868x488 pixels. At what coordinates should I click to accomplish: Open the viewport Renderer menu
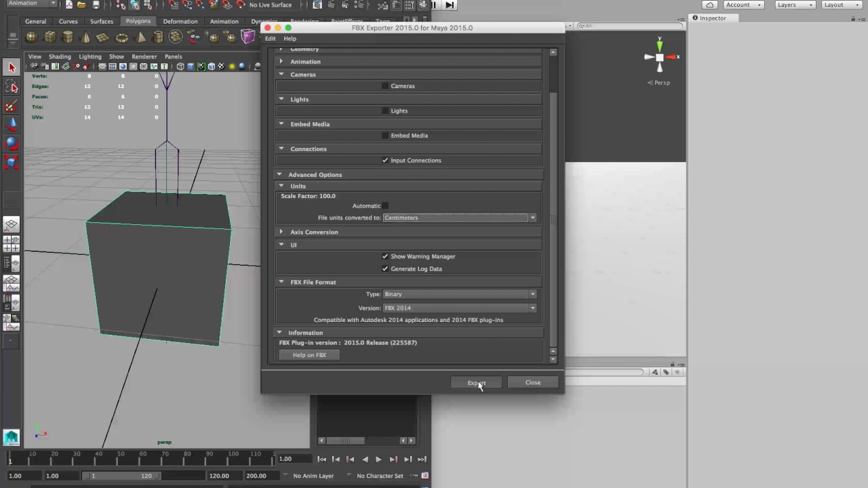pos(144,57)
